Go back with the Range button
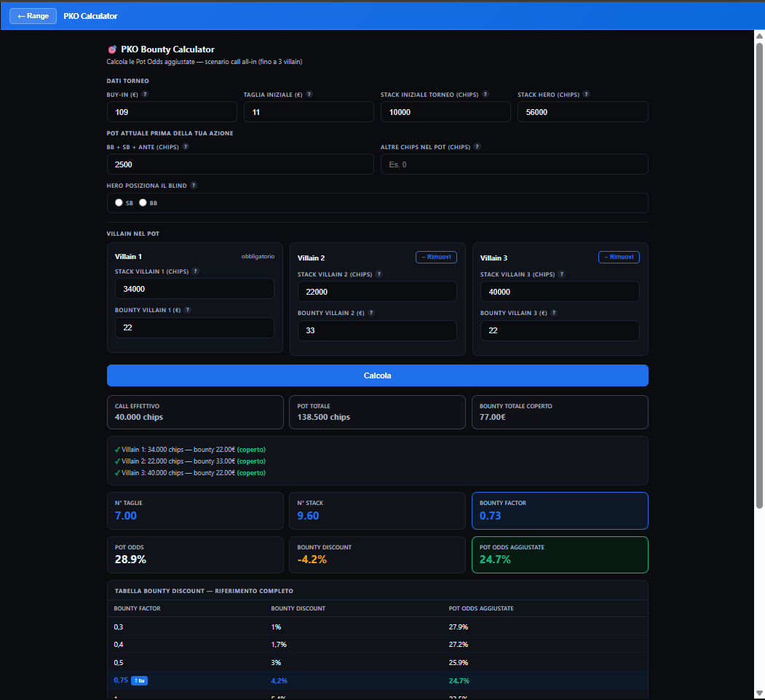765x700 pixels. click(x=33, y=16)
